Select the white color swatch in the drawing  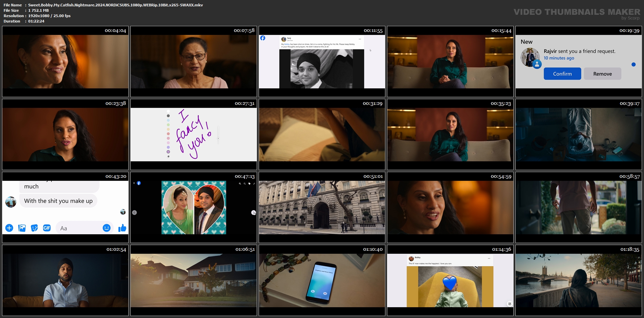coord(168,111)
